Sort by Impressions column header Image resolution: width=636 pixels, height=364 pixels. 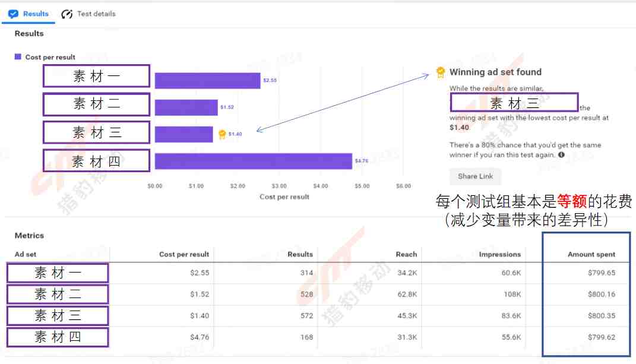pyautogui.click(x=500, y=254)
